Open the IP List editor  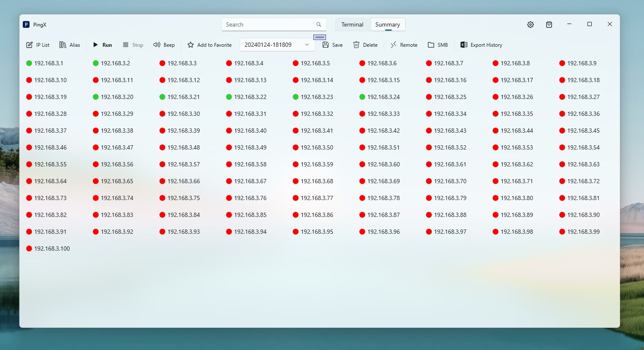tap(38, 45)
